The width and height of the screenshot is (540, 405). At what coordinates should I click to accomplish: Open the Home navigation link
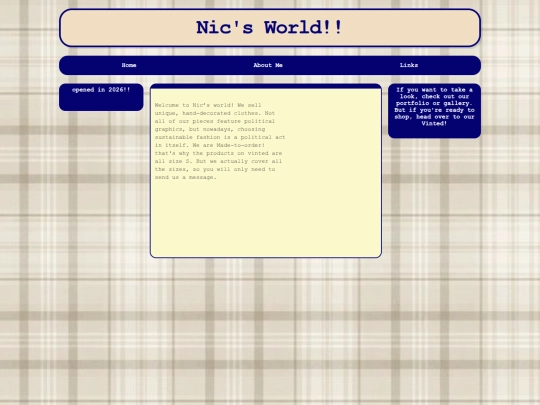pos(129,65)
